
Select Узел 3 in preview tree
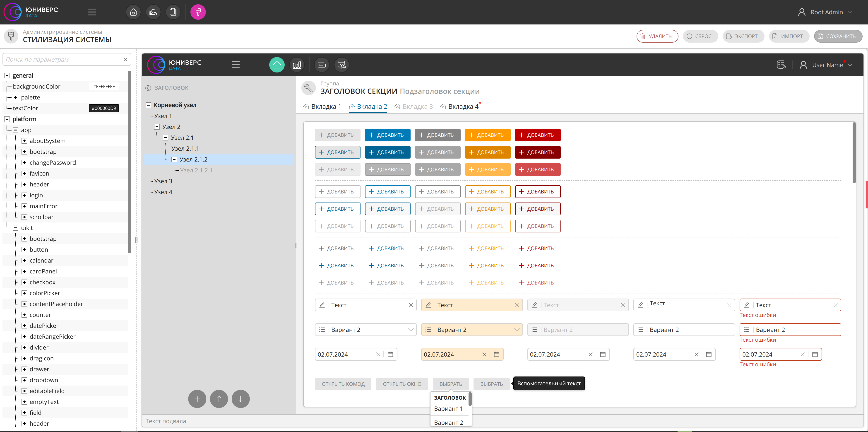coord(163,181)
